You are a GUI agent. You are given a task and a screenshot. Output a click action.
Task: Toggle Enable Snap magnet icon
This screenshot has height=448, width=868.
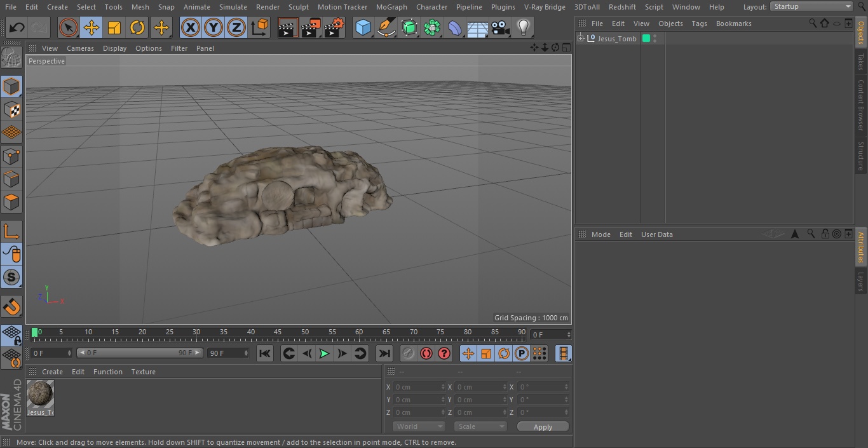tap(11, 307)
